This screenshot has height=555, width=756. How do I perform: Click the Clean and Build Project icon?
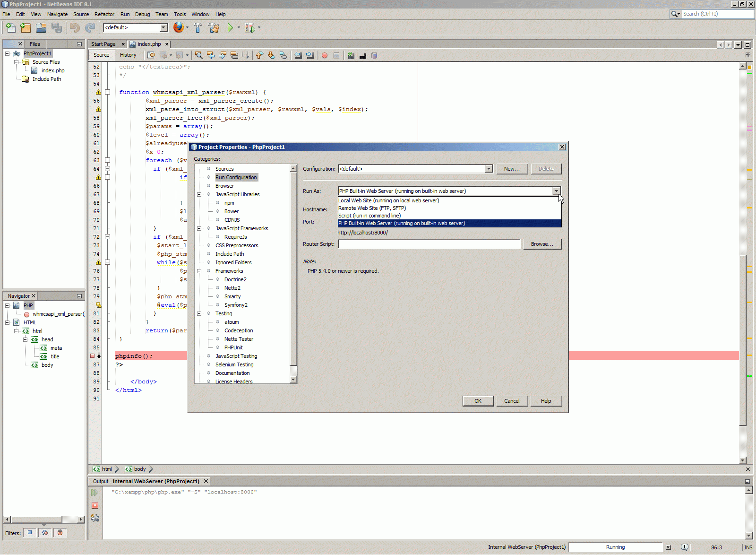pos(214,28)
